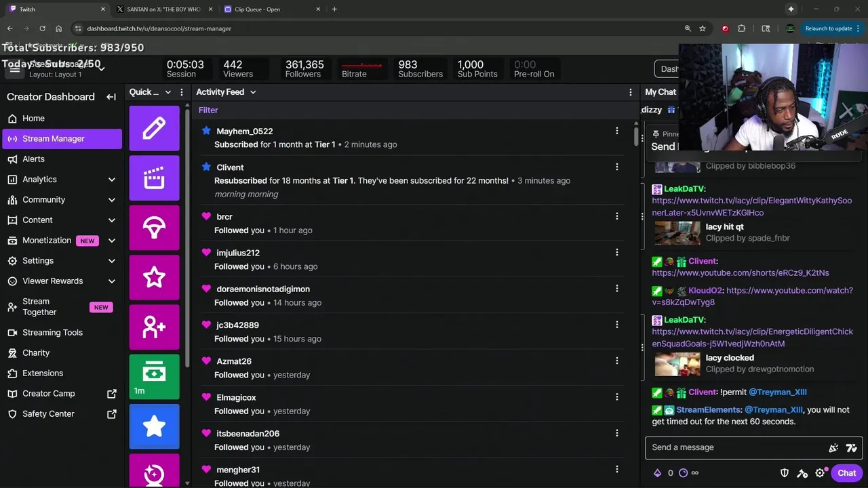Screen dimensions: 868x488
Task: Go to Home in dashboard sidebar
Action: tap(62, 118)
